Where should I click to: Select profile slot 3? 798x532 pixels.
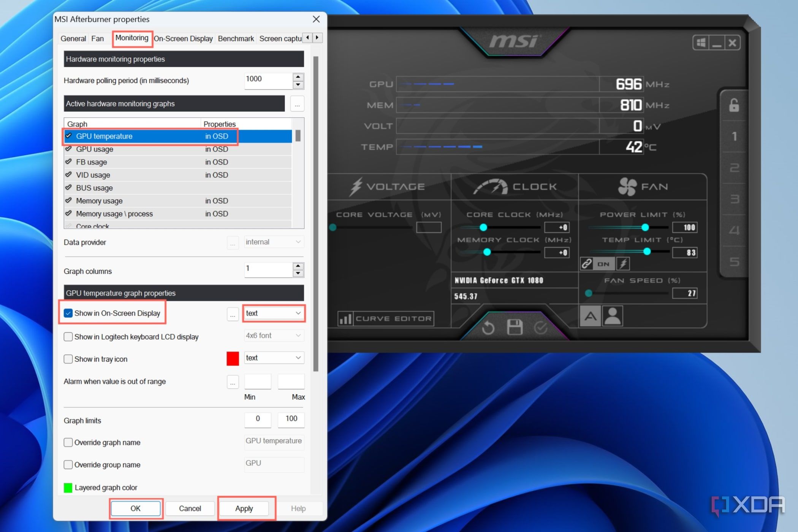(734, 199)
